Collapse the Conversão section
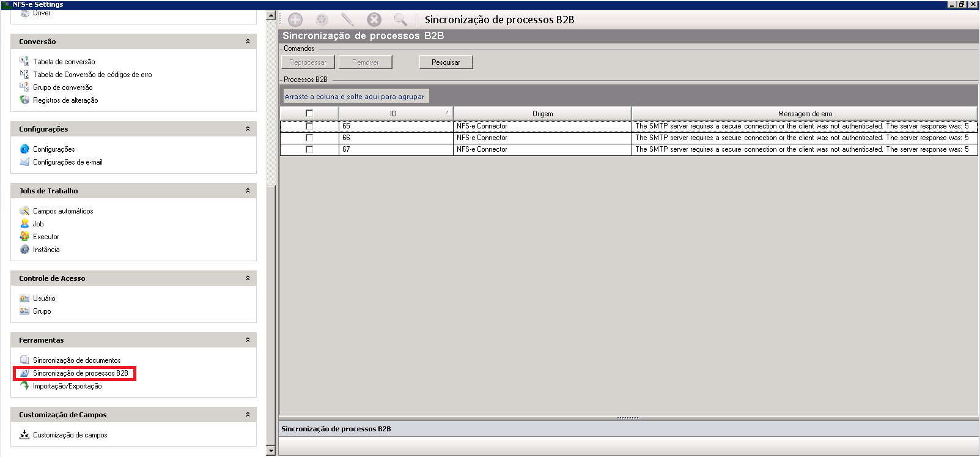The height and width of the screenshot is (457, 980). (x=248, y=42)
